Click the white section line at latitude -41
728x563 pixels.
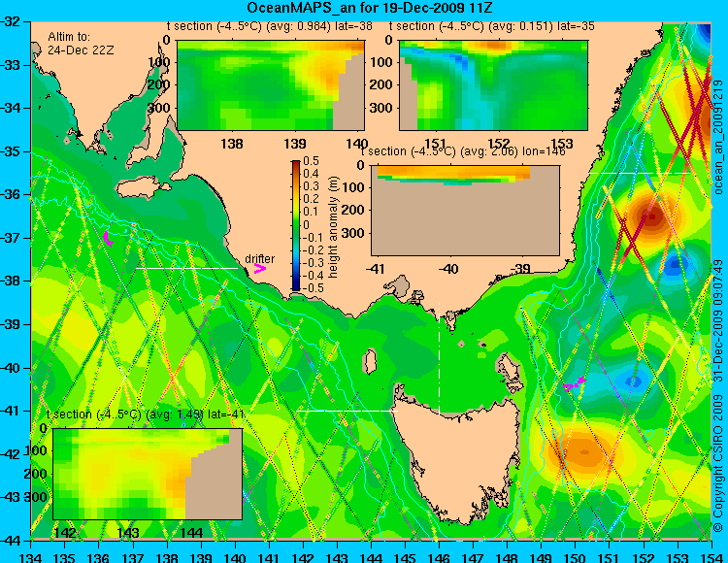pos(347,411)
